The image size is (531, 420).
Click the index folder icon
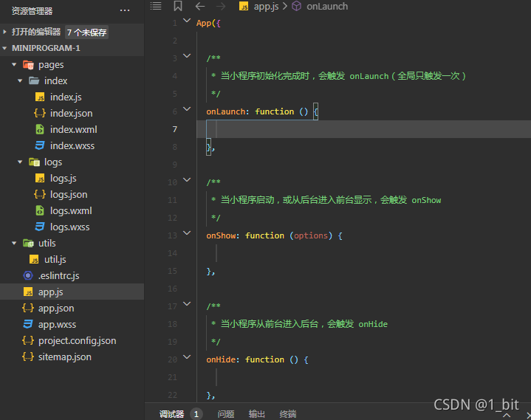(x=34, y=80)
